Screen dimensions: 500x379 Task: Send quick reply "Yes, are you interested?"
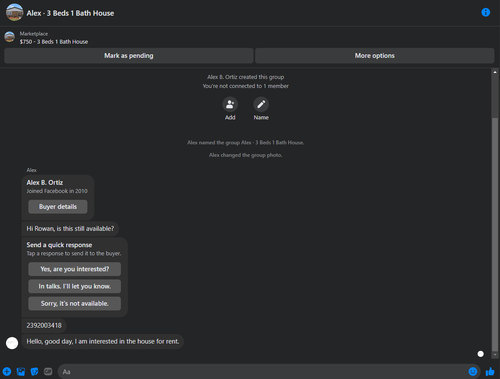(75, 269)
